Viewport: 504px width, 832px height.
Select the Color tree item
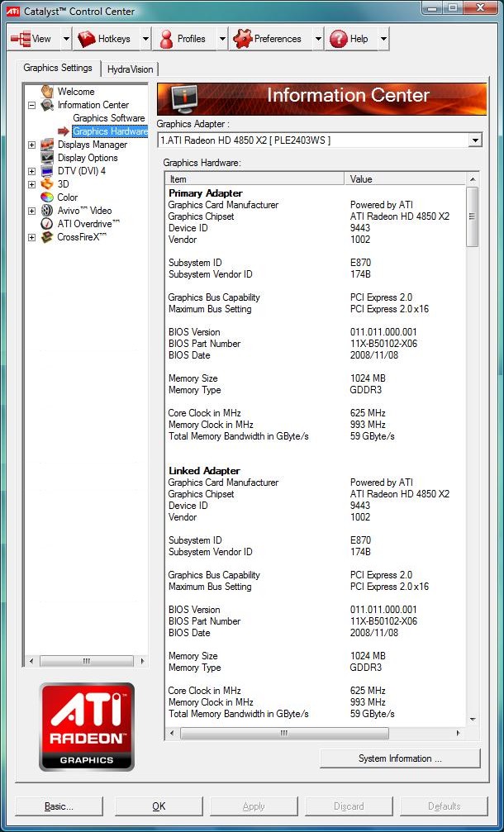(x=68, y=197)
